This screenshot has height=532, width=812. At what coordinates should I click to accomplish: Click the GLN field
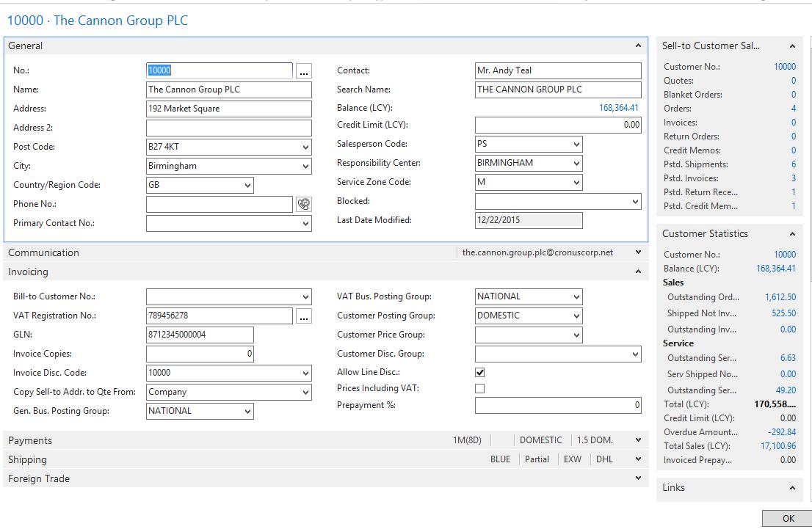point(200,335)
